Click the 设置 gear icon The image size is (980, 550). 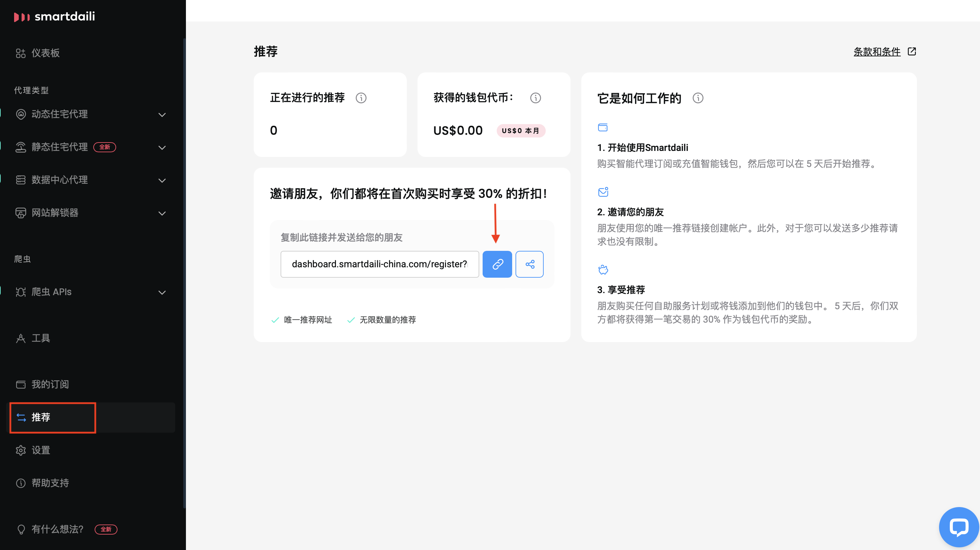[20, 450]
